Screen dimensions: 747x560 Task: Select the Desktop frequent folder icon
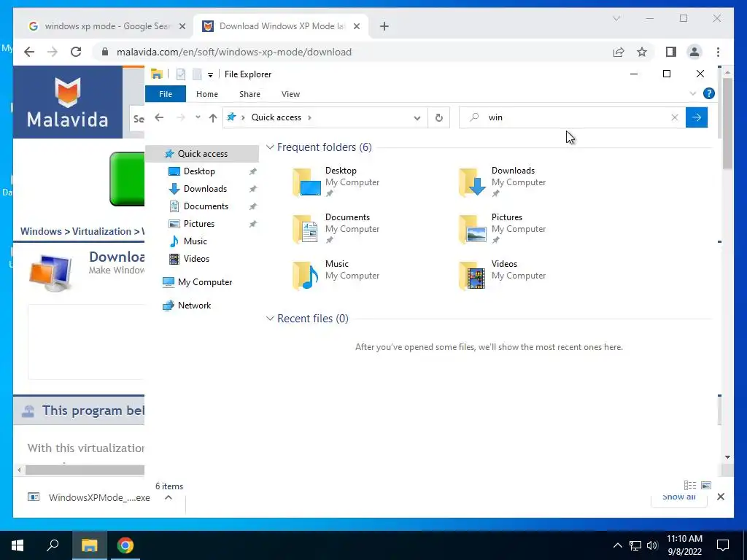tap(306, 182)
